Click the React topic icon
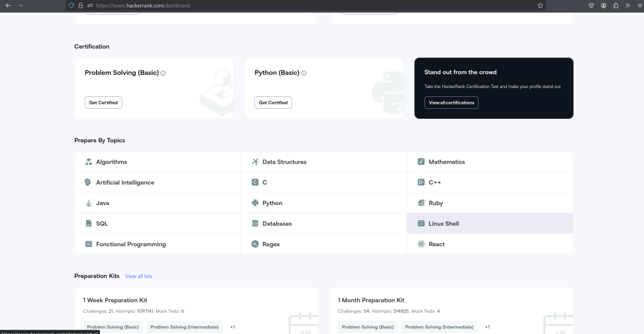Image resolution: width=644 pixels, height=334 pixels. tap(421, 244)
